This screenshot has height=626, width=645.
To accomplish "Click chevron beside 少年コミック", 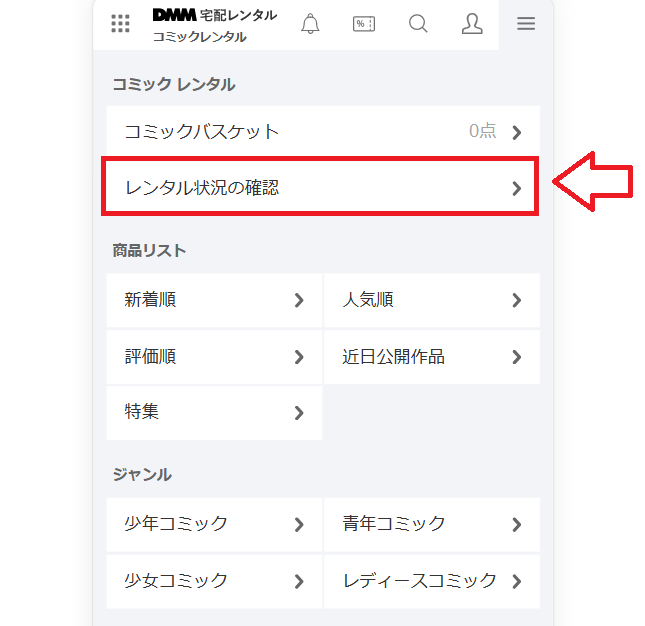I will pos(299,525).
